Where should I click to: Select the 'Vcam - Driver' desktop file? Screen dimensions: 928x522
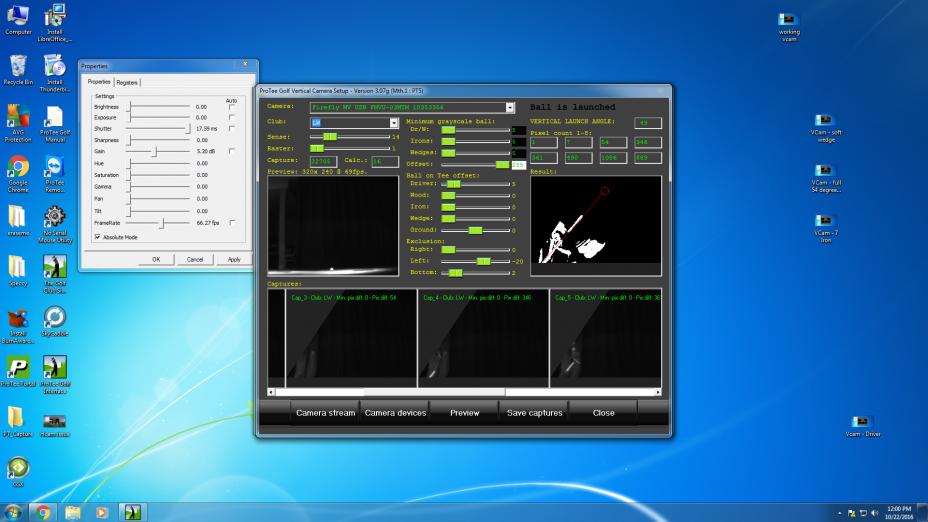tap(862, 426)
